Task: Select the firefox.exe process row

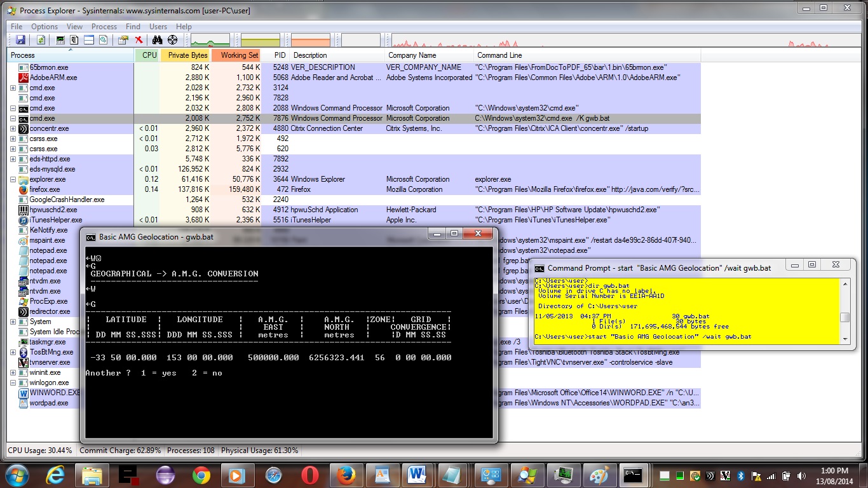Action: pyautogui.click(x=44, y=189)
